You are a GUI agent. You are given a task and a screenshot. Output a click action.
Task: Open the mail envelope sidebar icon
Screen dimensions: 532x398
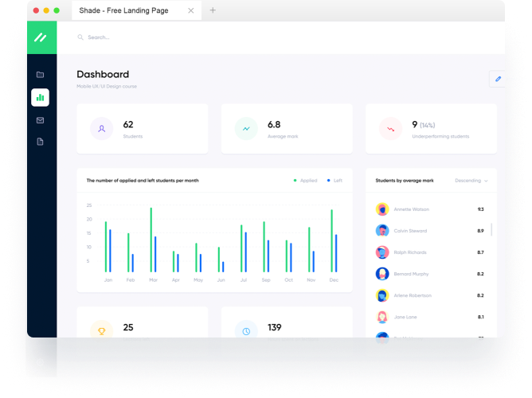pyautogui.click(x=40, y=120)
